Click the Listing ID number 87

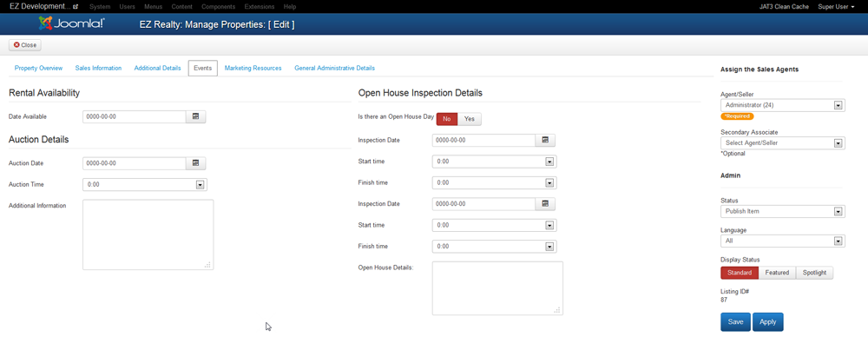pyautogui.click(x=724, y=300)
